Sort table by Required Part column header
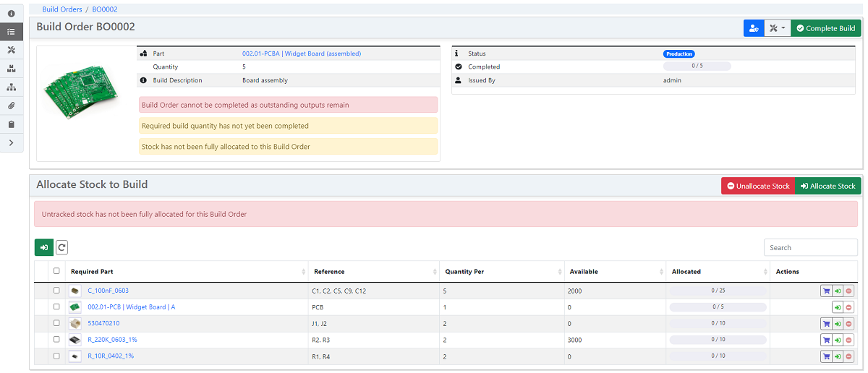The image size is (868, 373). coord(92,272)
